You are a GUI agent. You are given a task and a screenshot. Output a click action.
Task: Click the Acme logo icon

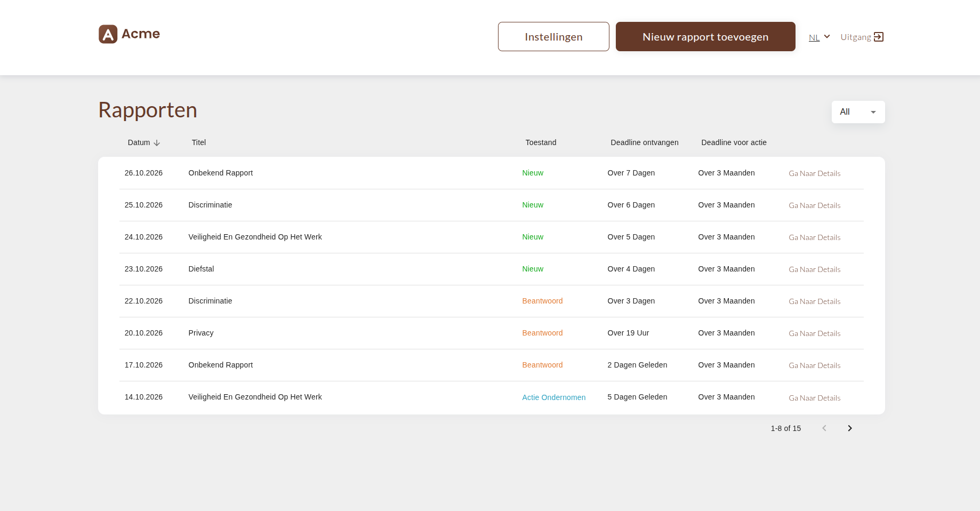(108, 34)
